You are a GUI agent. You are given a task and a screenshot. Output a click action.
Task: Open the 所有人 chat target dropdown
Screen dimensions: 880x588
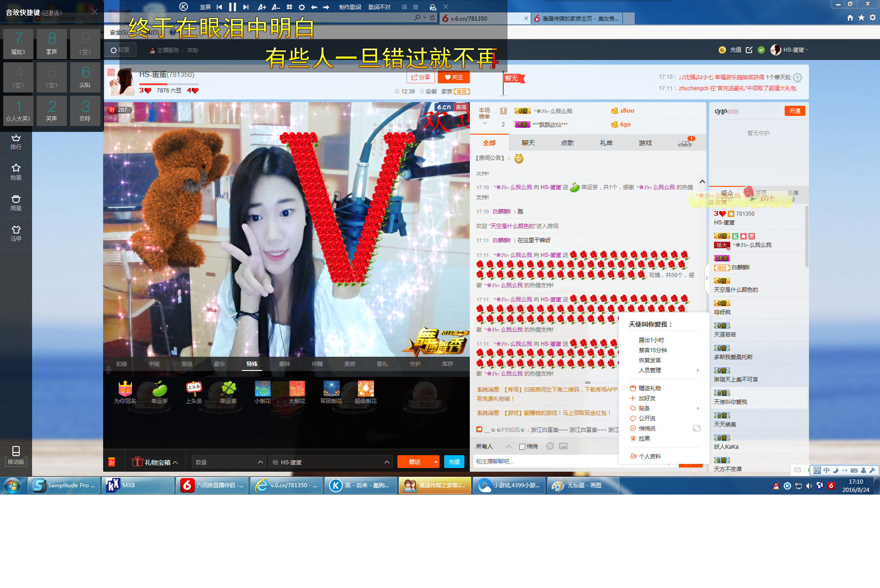(x=493, y=446)
